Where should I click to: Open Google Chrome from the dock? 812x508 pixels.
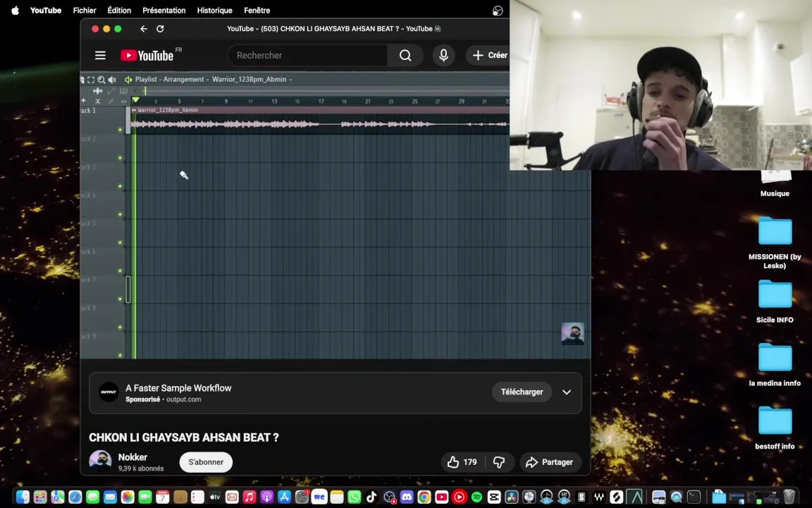(x=424, y=497)
